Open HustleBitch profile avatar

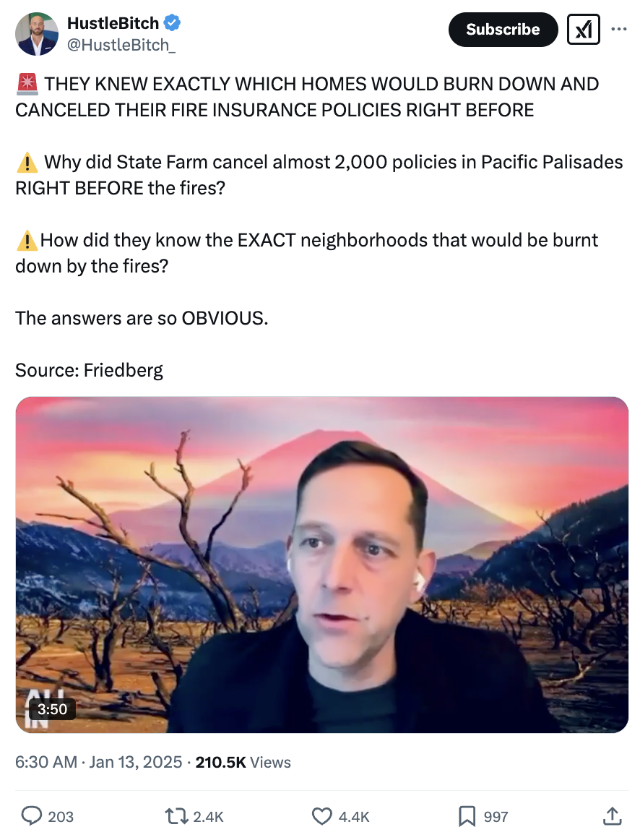coord(37,34)
